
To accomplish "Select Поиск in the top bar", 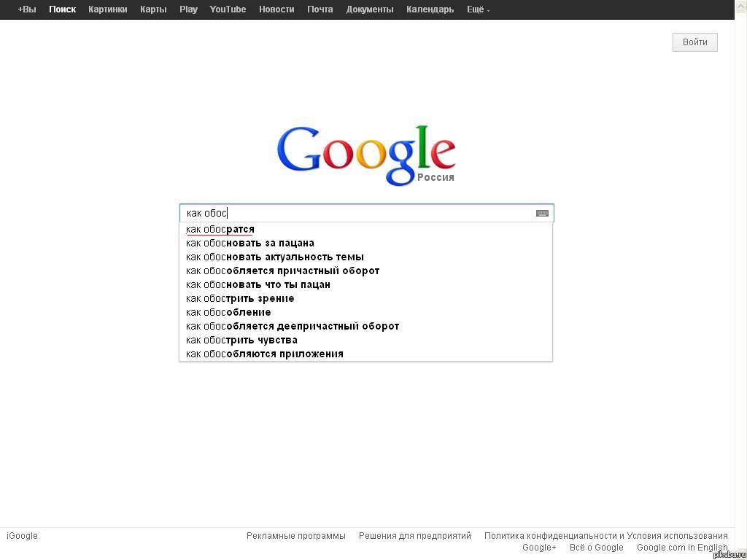I will coord(63,9).
